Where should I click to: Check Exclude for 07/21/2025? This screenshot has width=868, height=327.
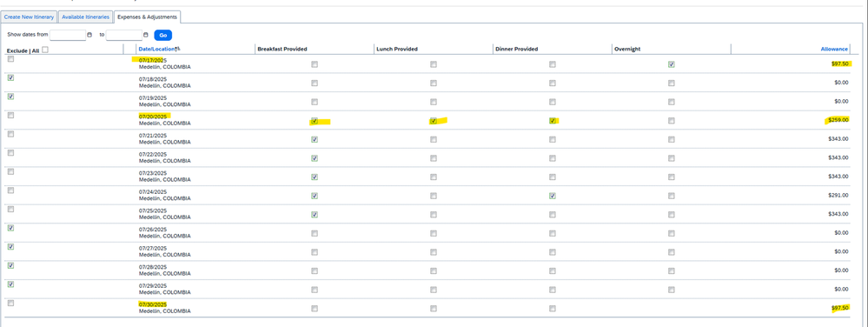[11, 135]
